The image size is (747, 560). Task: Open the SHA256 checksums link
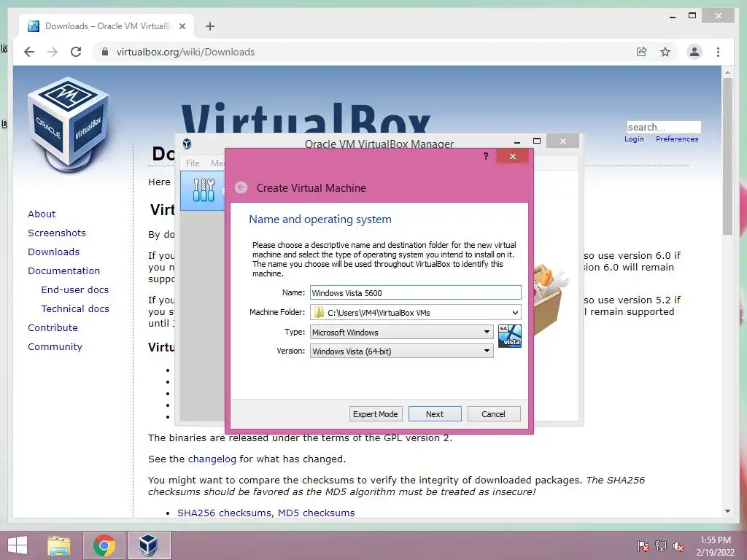pos(224,513)
